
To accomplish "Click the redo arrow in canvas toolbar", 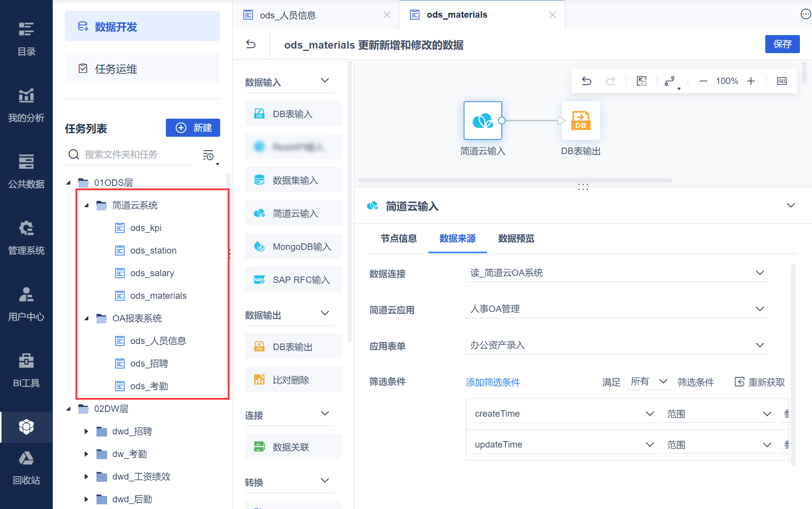I will (610, 81).
